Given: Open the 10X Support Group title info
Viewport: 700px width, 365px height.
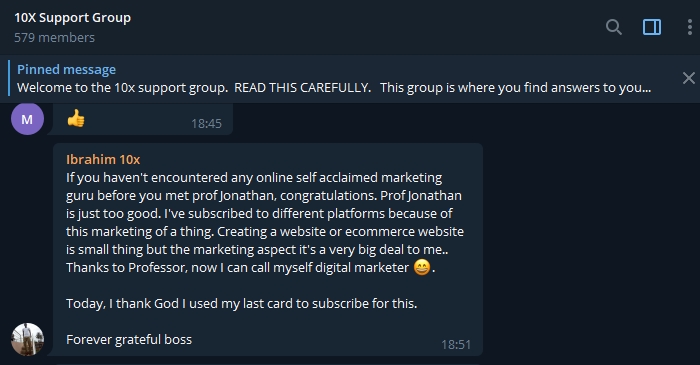Looking at the screenshot, I should (72, 18).
